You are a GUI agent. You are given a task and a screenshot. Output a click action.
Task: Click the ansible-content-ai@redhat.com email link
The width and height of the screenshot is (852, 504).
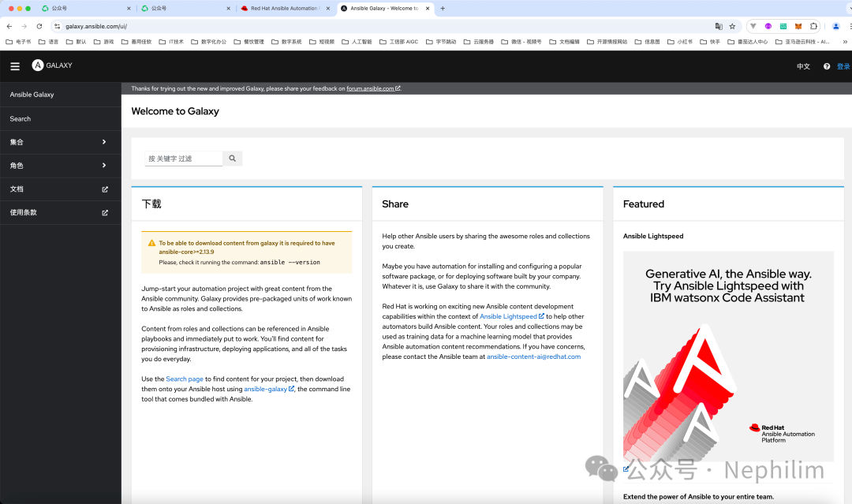(x=533, y=357)
